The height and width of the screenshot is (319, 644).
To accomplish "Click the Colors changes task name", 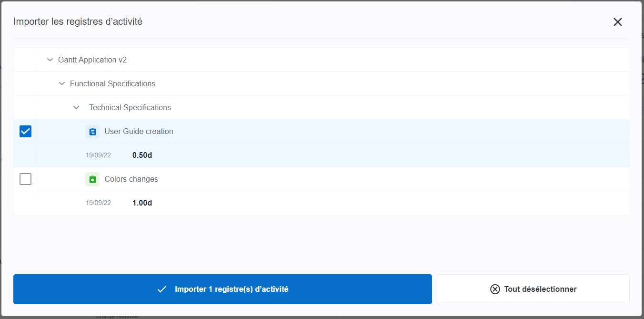I will [x=131, y=179].
